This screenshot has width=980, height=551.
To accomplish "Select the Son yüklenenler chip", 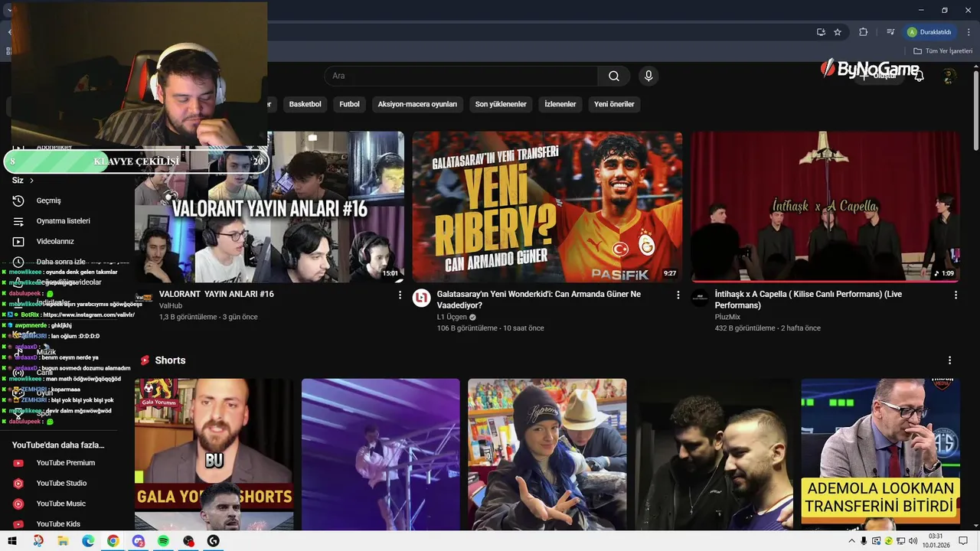I will coord(501,104).
